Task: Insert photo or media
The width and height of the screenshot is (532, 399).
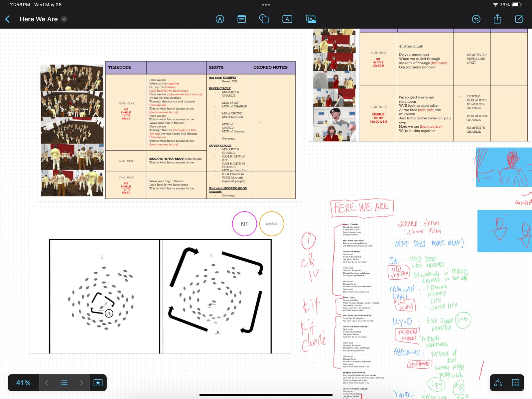Action: click(x=311, y=19)
